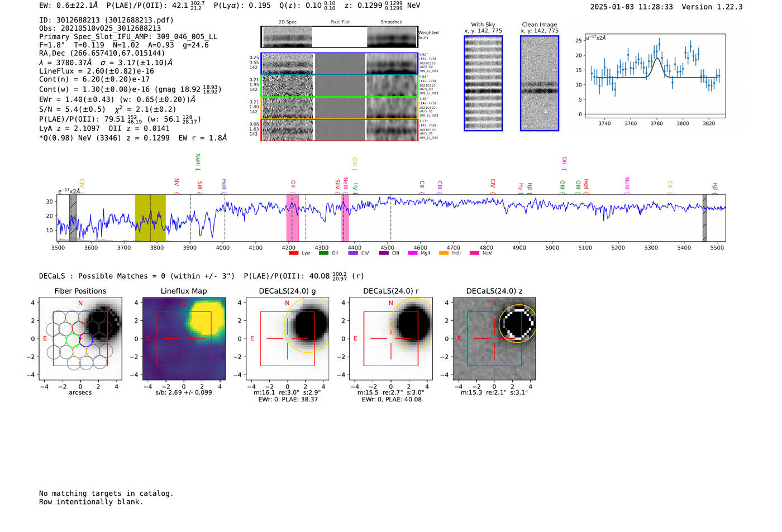
Task: Click the "No matching targets in catalog." text
Action: pos(106,493)
